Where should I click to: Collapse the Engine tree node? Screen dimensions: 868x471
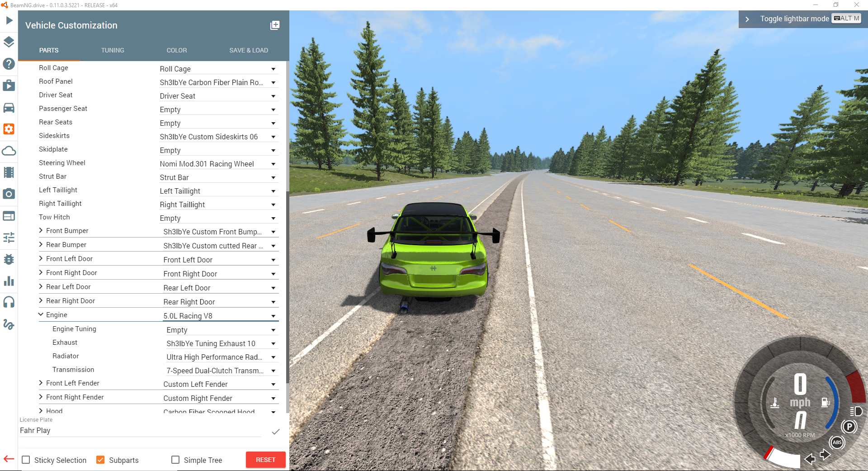click(41, 314)
